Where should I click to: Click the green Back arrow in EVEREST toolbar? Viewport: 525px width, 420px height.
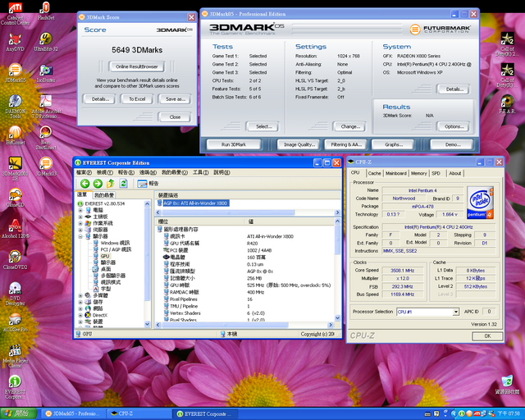tap(85, 183)
